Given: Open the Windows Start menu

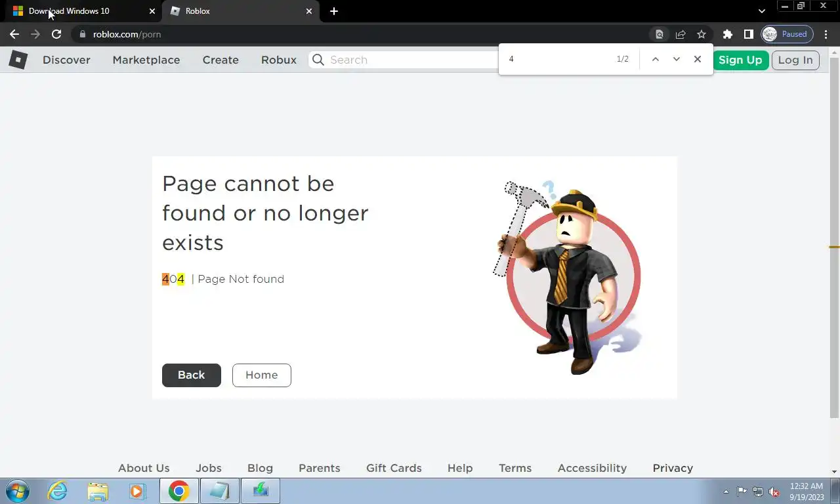Looking at the screenshot, I should pyautogui.click(x=18, y=491).
